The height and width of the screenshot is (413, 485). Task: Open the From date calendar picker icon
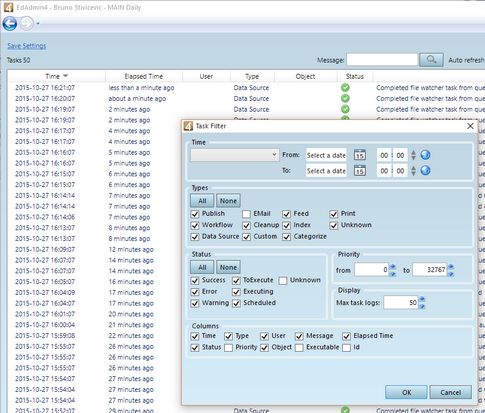coord(360,155)
